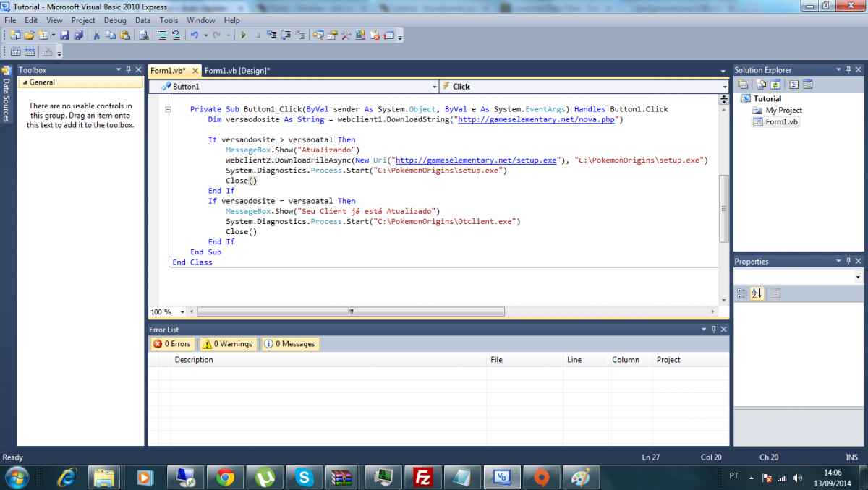Open Google Chrome from the taskbar

[x=224, y=477]
